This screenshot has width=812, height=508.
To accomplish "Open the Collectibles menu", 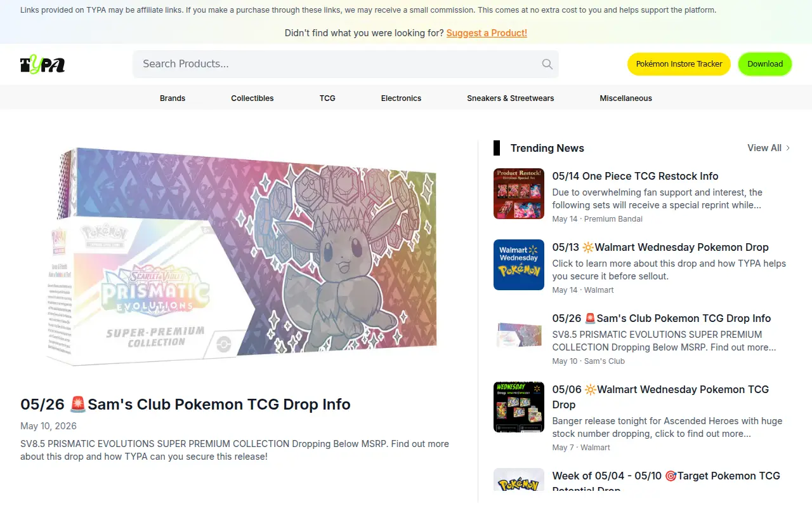I will pyautogui.click(x=252, y=98).
